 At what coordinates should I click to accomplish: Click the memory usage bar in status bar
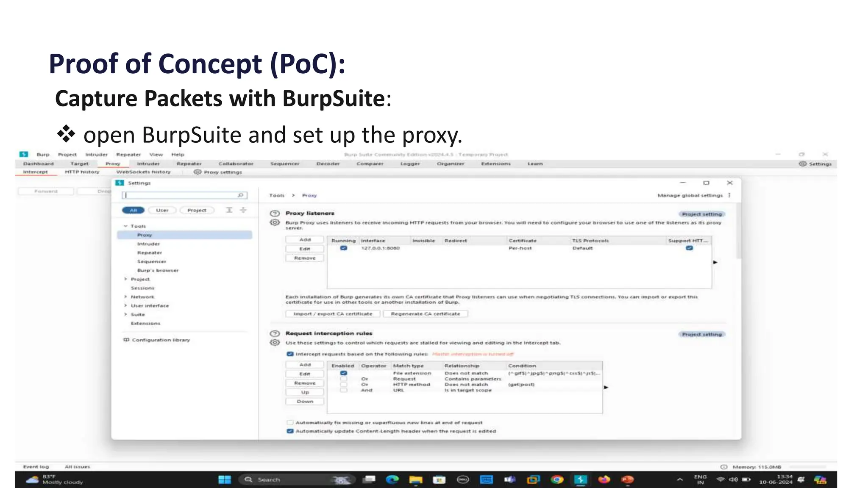(807, 467)
